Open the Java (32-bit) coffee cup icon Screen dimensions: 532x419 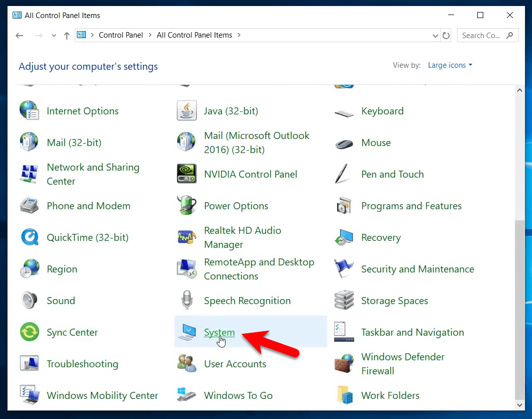186,110
